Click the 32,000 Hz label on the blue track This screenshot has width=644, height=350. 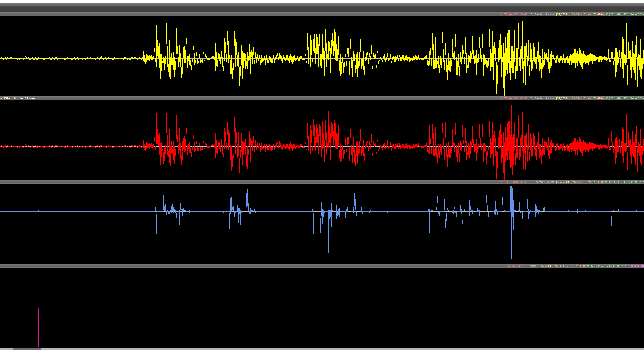(563, 182)
